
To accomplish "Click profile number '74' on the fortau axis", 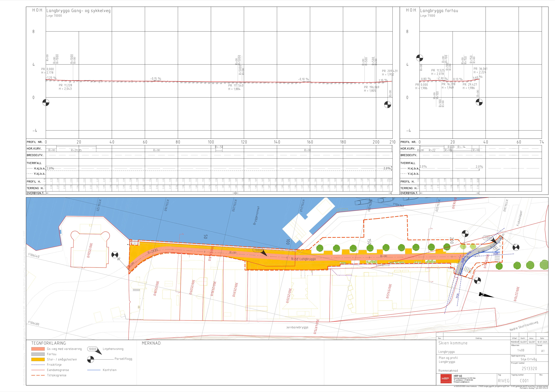I will pos(542,142).
